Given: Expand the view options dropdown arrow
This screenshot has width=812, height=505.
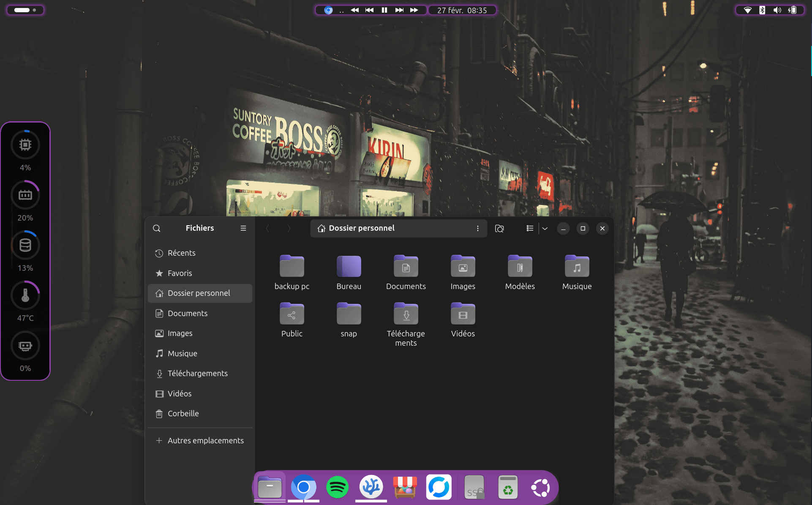Looking at the screenshot, I should pyautogui.click(x=545, y=228).
